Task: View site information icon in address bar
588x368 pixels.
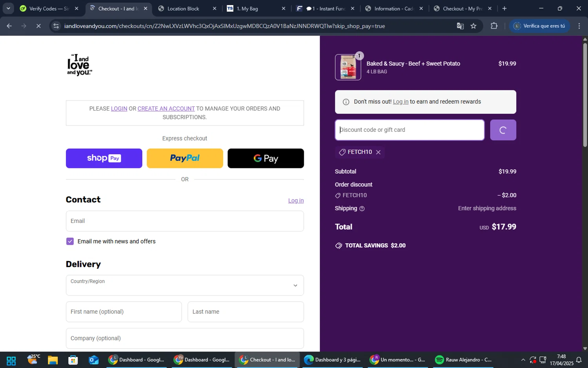Action: pos(56,26)
